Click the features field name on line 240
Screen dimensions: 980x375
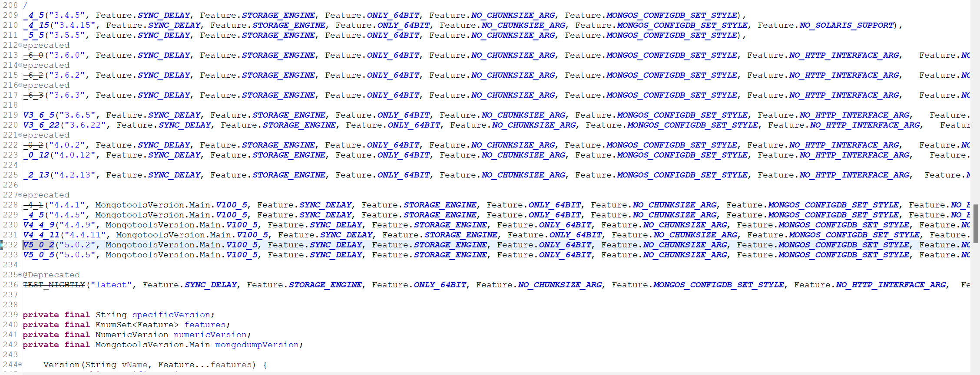click(205, 325)
